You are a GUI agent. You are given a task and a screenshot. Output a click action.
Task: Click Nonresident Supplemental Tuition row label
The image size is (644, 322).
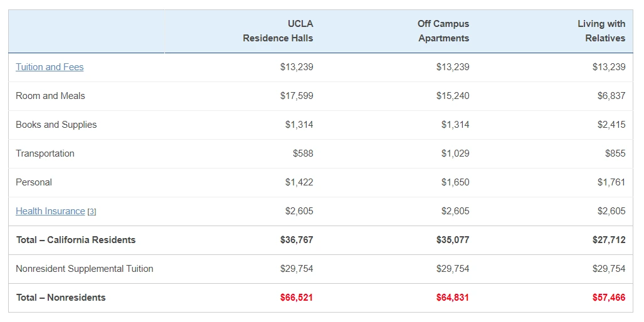[x=85, y=269]
